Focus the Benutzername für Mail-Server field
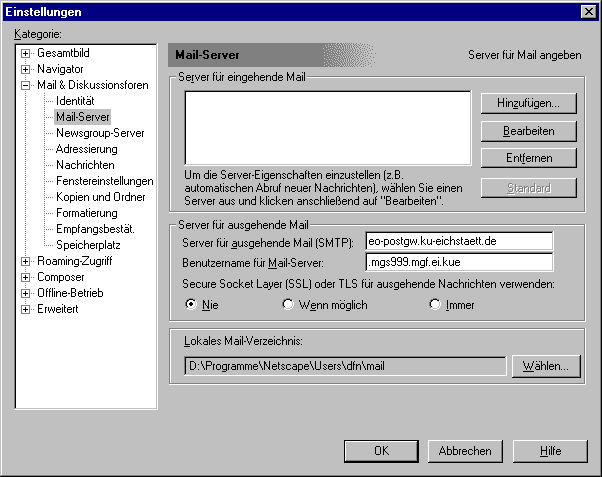This screenshot has height=477, width=602. [459, 263]
